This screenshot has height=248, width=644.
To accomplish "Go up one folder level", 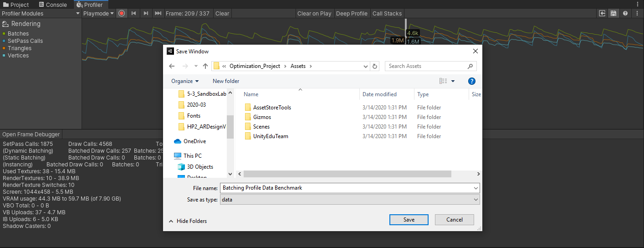I will tap(205, 66).
